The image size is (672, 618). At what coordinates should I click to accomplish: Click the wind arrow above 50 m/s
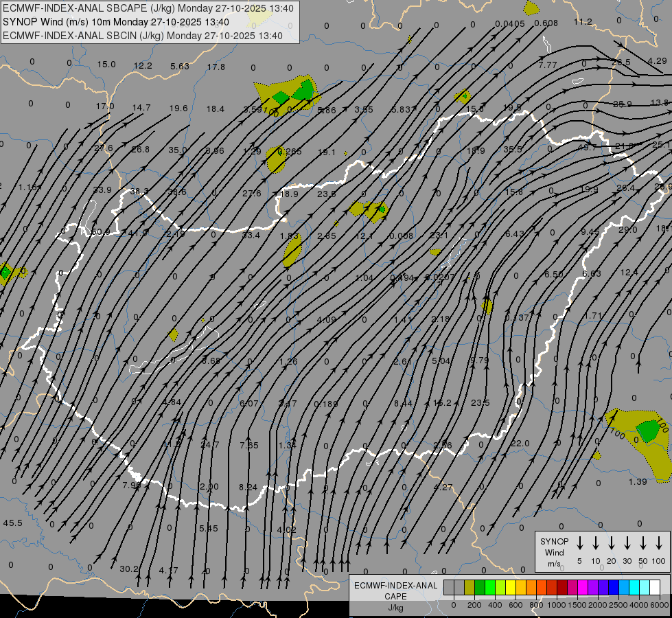[x=643, y=543]
